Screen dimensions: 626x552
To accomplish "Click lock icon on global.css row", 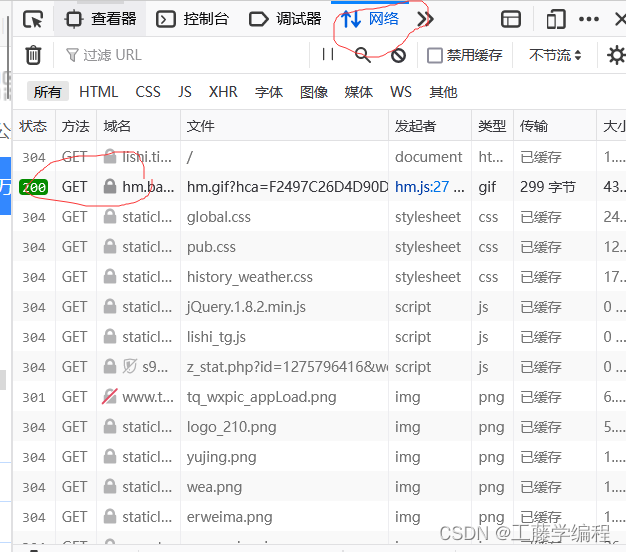I will click(110, 216).
